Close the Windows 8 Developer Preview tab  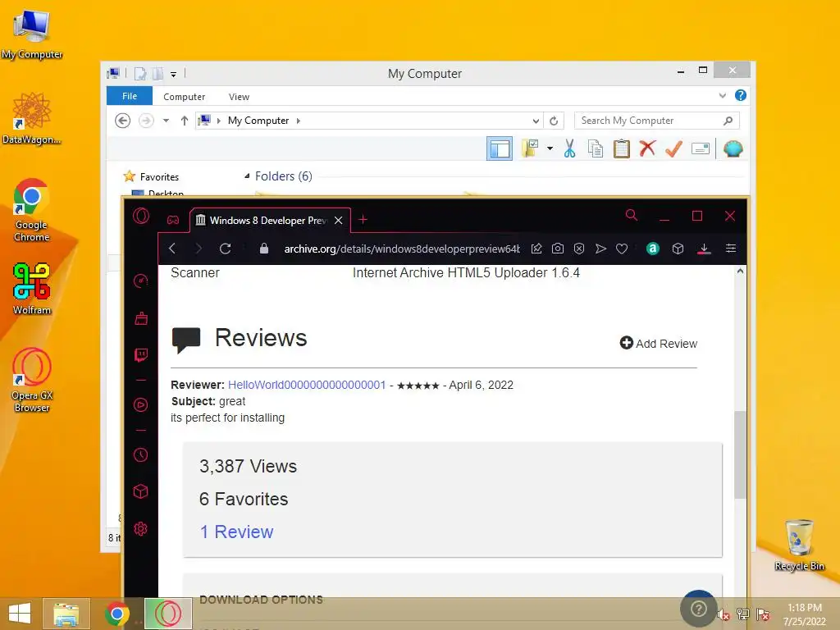tap(338, 220)
